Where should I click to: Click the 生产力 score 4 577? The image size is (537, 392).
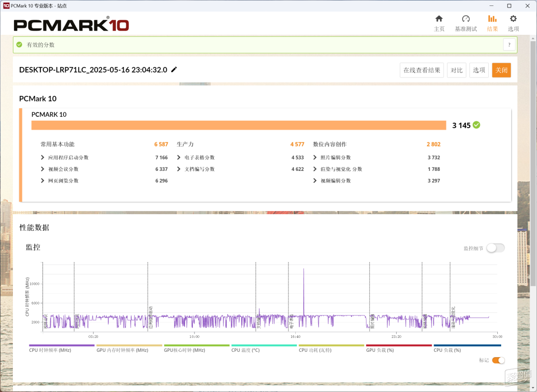point(297,145)
